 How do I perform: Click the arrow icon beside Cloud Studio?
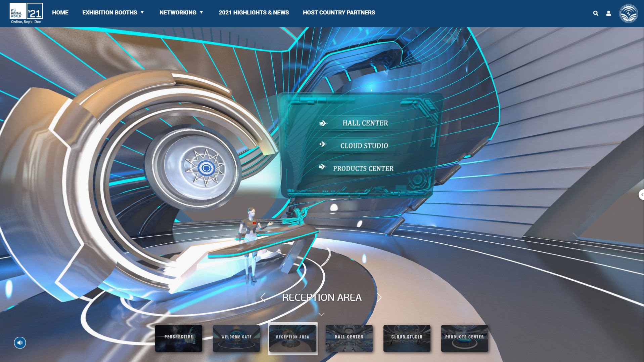point(322,144)
